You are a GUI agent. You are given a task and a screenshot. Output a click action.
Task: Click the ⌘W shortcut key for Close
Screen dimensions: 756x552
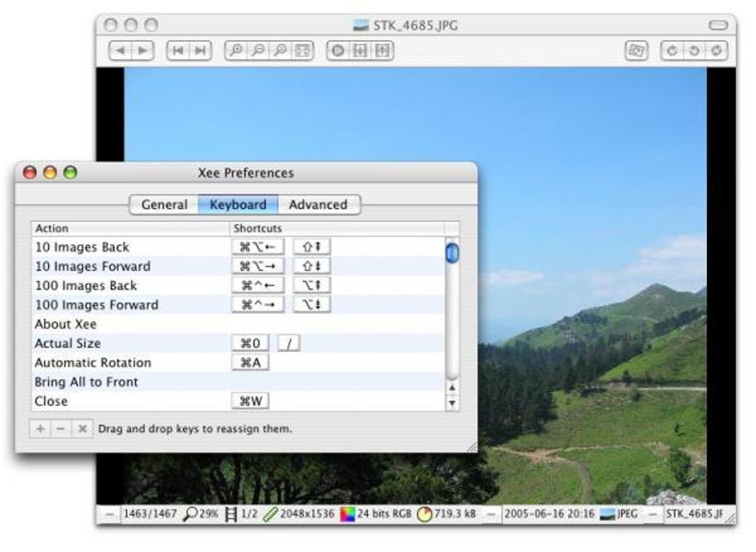[251, 401]
